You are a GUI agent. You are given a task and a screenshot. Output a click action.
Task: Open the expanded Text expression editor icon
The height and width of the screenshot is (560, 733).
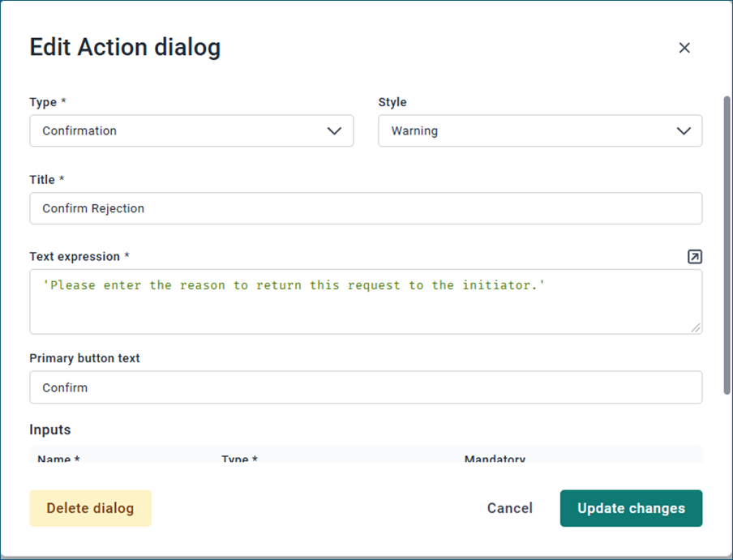click(694, 257)
